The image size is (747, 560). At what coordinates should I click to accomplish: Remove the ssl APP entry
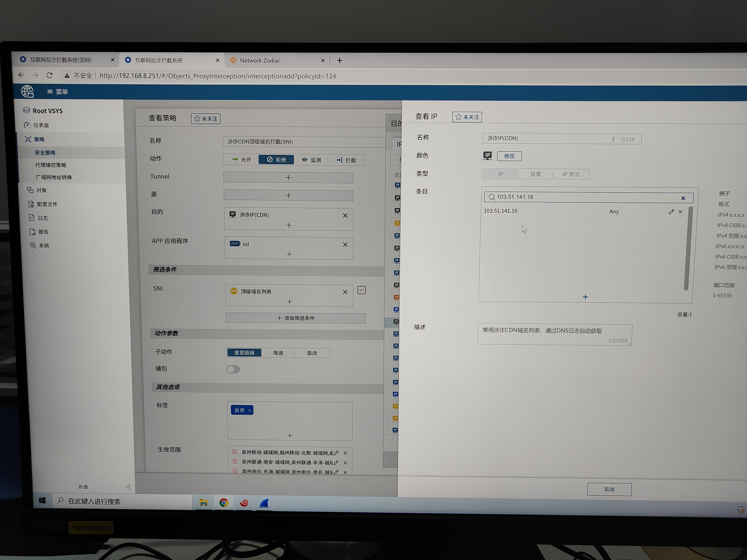[x=345, y=245]
